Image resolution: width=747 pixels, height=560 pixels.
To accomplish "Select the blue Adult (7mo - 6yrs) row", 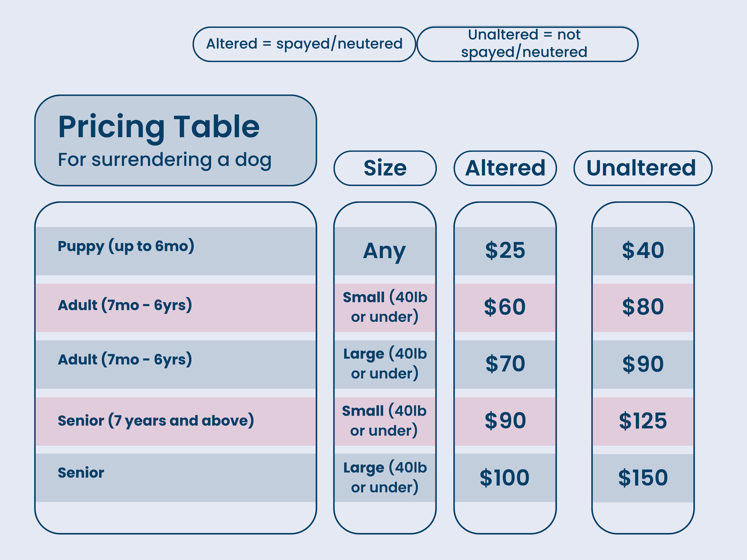I will [x=176, y=364].
